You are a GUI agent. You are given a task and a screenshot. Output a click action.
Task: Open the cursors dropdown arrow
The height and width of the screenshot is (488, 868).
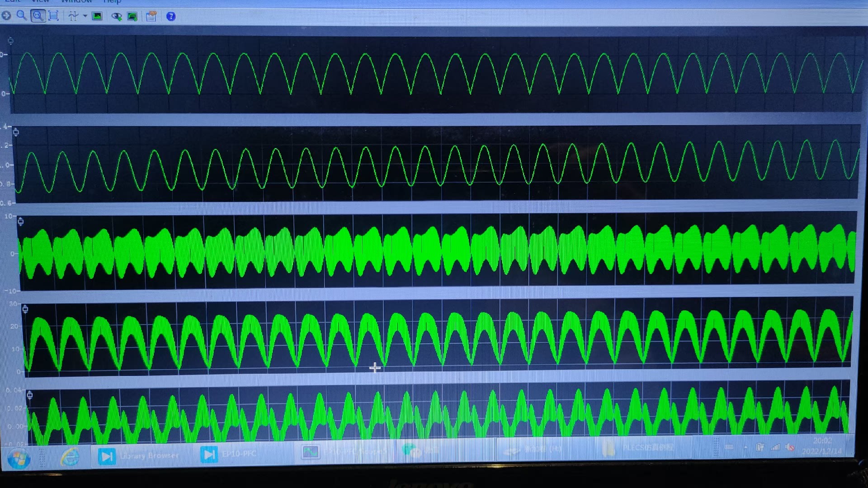point(85,16)
